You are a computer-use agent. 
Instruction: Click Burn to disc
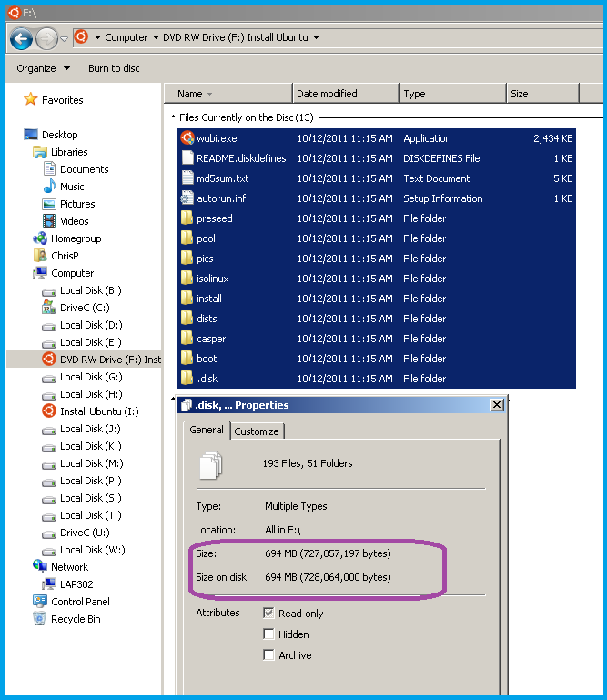coord(114,68)
